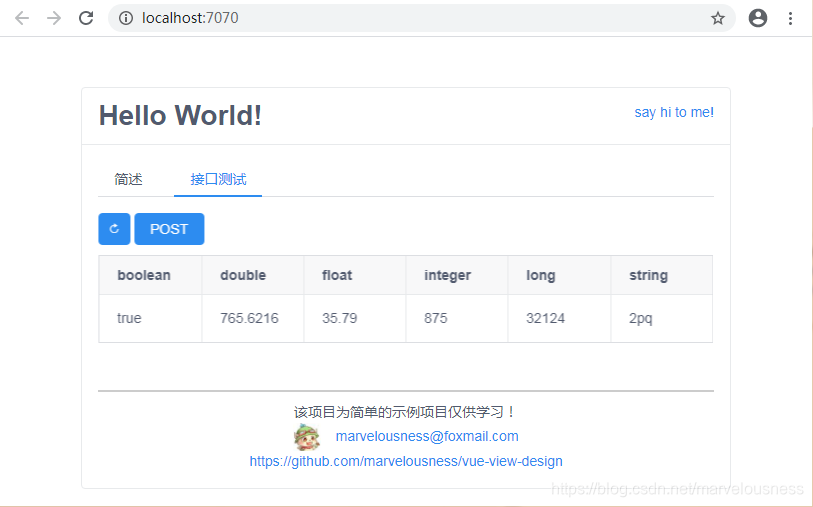Select the '765.6216' cell
Screen dimensions: 813x507
(x=253, y=318)
